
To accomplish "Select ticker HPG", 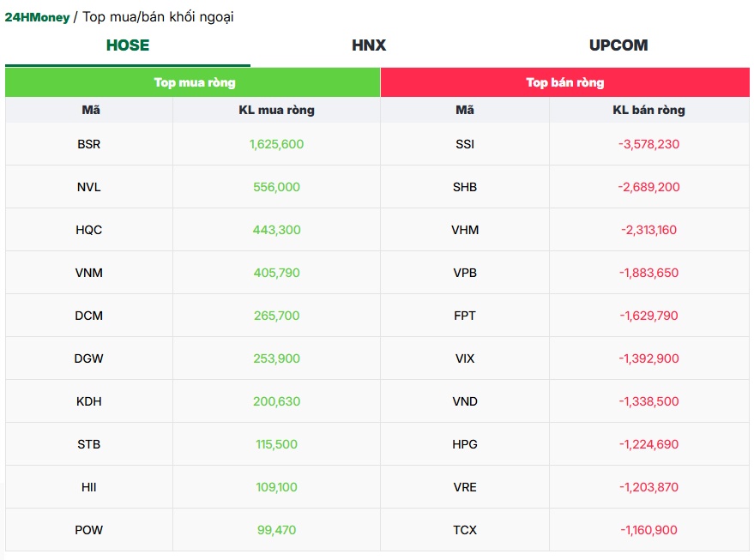I will 465,444.
